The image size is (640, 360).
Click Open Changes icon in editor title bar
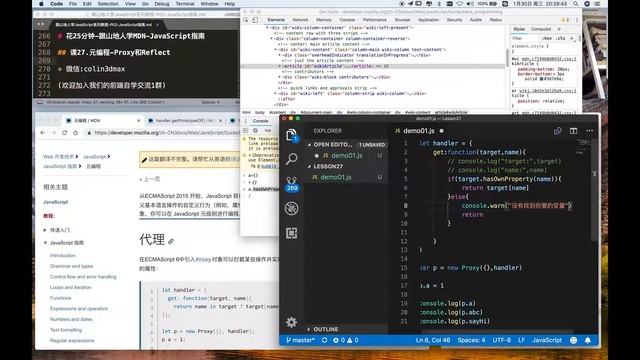coord(558,131)
